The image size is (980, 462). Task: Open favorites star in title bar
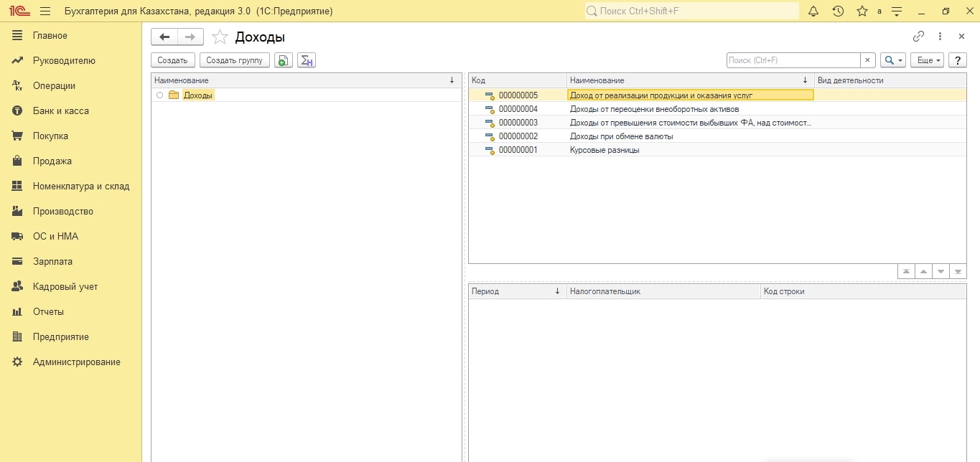click(862, 11)
